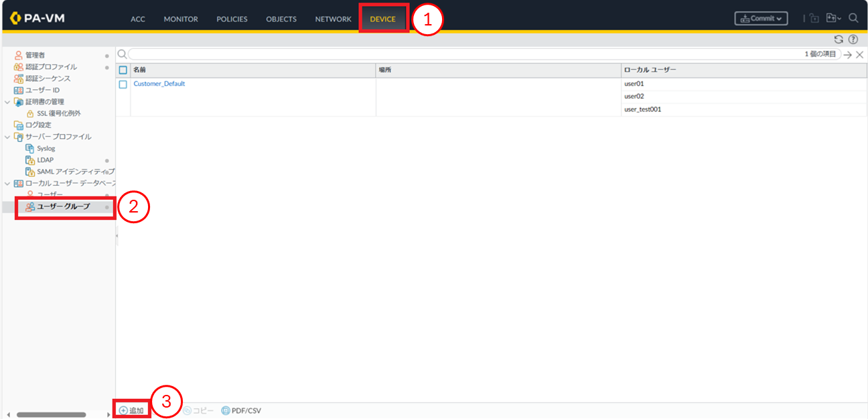This screenshot has height=419, width=868.
Task: Open the Customer_Default group link
Action: [159, 84]
